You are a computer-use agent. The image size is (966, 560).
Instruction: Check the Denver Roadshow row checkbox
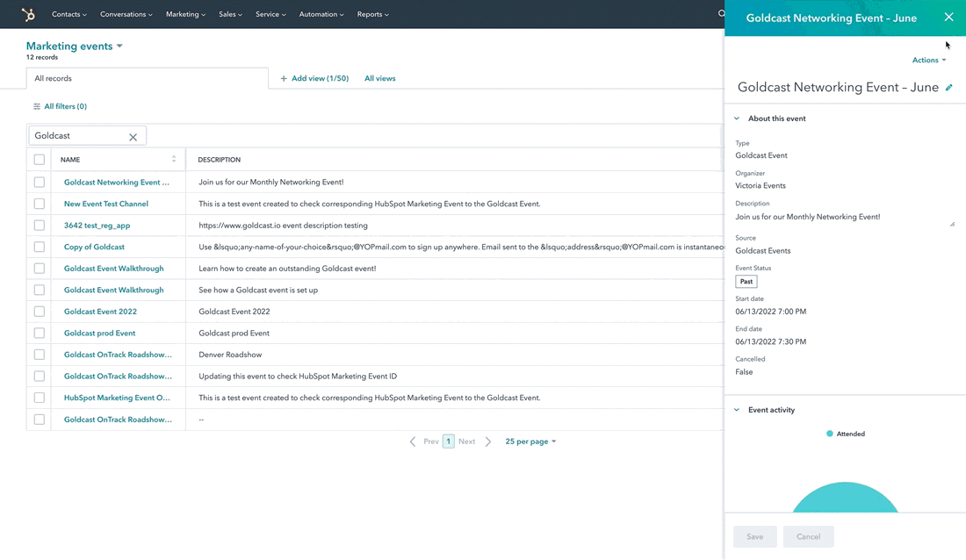pyautogui.click(x=40, y=355)
